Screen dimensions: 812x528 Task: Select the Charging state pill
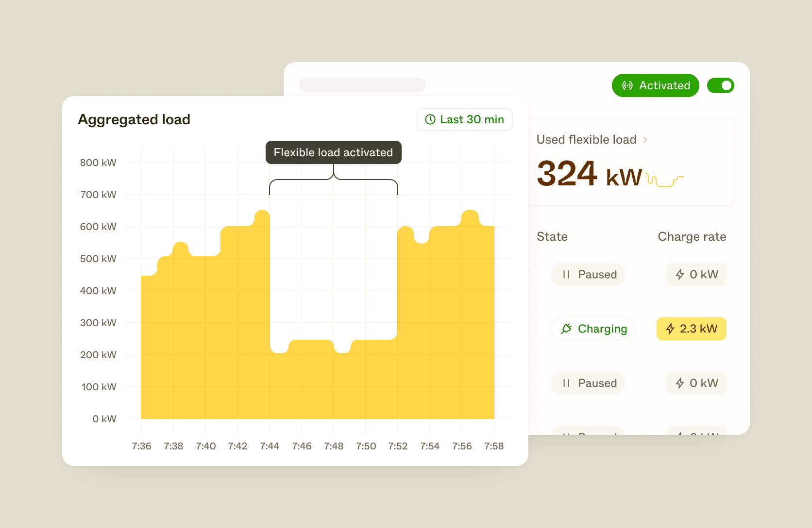pos(593,329)
